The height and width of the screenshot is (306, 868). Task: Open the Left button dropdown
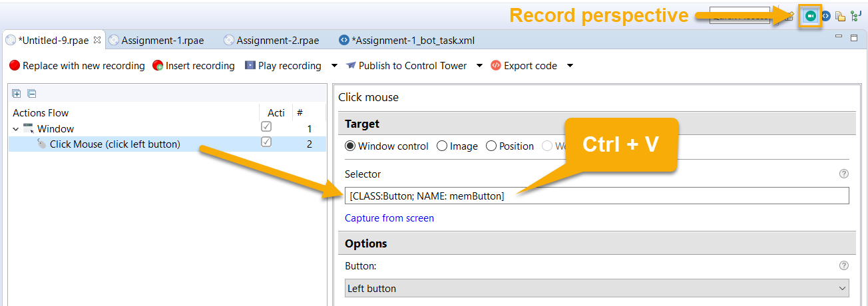[597, 288]
